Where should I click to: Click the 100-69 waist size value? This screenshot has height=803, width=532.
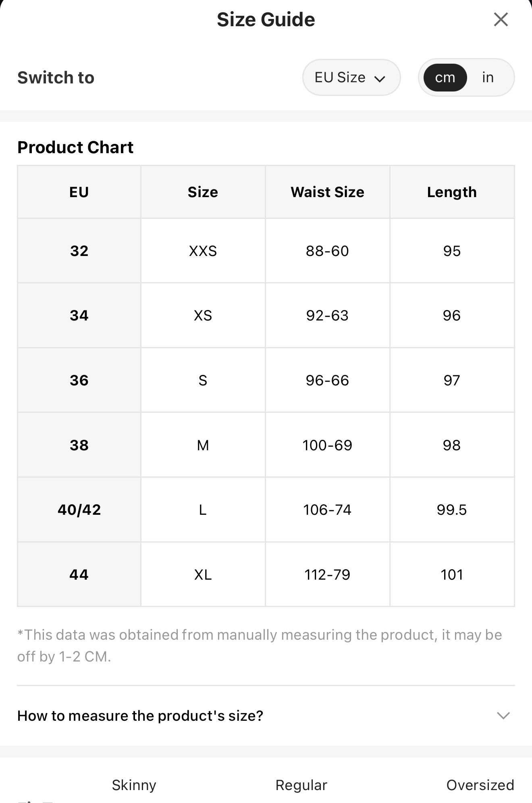coord(327,445)
